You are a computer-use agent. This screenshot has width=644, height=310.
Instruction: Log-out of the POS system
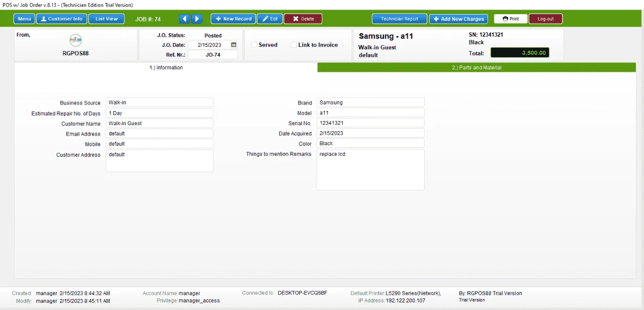[x=545, y=19]
